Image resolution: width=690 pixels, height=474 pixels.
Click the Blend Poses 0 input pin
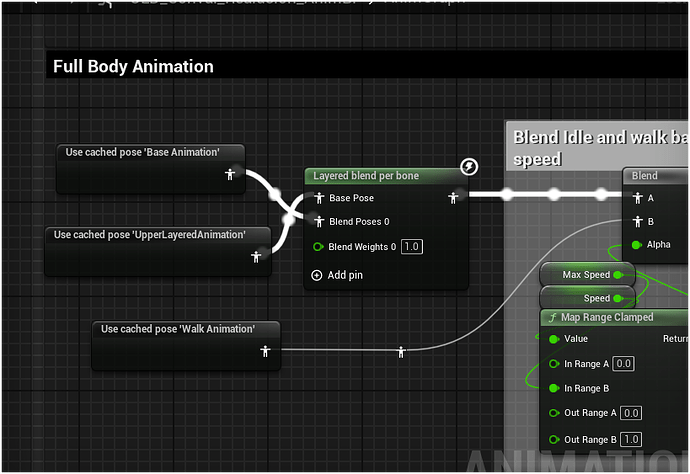319,221
